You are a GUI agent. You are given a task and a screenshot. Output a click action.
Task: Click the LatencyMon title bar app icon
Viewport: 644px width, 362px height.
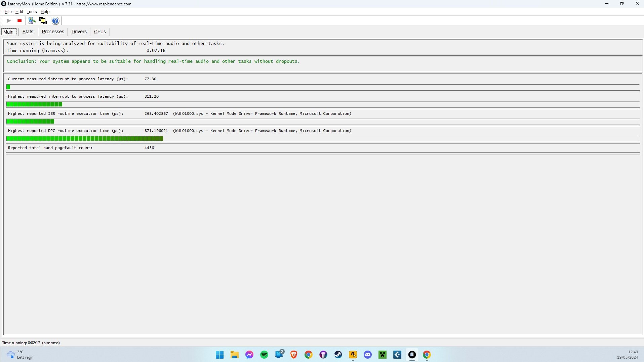[x=4, y=4]
